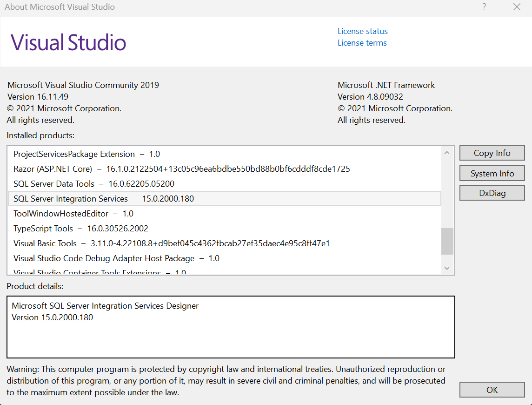Open System Info
The width and height of the screenshot is (532, 405).
click(492, 173)
